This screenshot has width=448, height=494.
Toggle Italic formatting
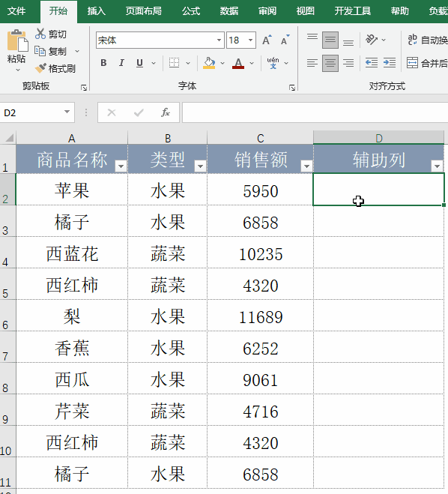121,63
